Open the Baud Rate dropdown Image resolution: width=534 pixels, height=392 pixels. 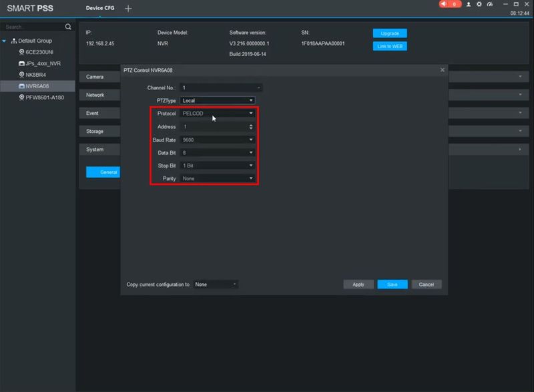tap(218, 140)
